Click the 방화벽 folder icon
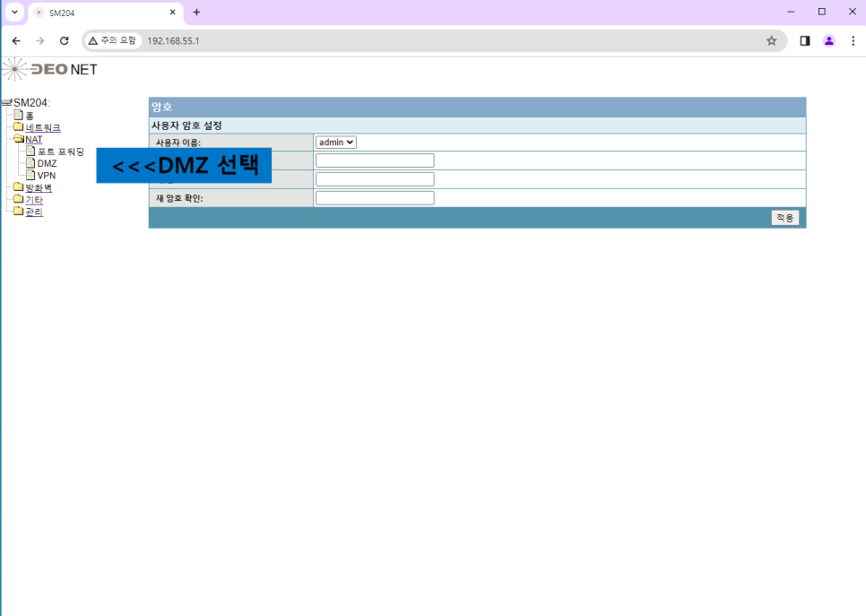This screenshot has height=616, width=866. click(x=18, y=187)
